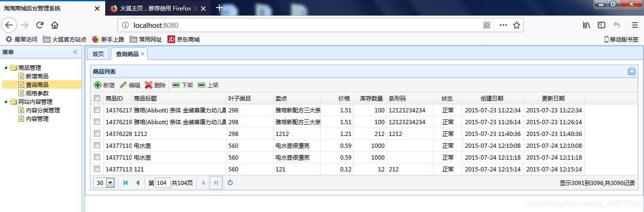Screen dimensions: 644x212
Task: Sort by the 价格 column header
Action: point(337,98)
